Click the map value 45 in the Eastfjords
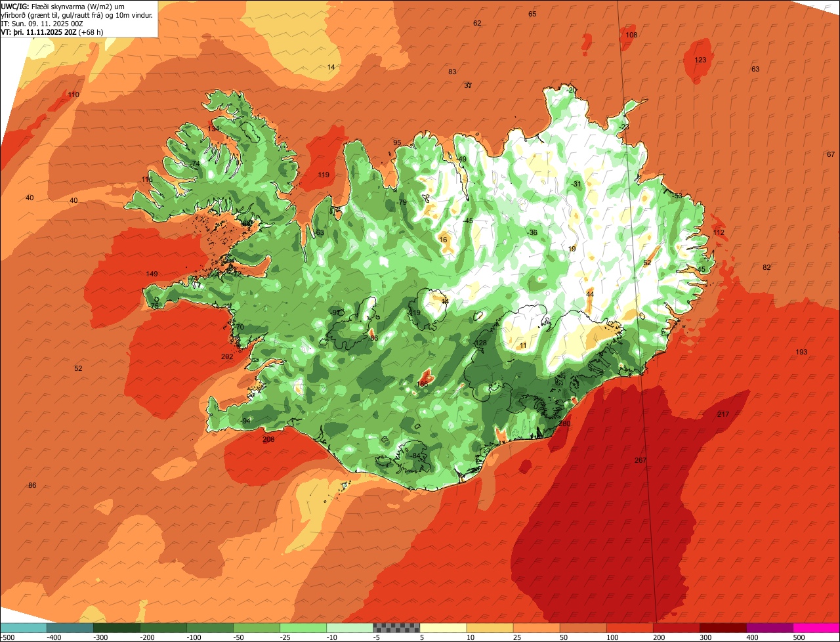The width and height of the screenshot is (840, 642). point(701,269)
